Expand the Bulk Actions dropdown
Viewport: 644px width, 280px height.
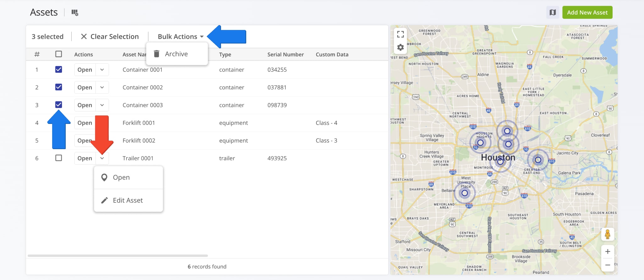pos(180,36)
